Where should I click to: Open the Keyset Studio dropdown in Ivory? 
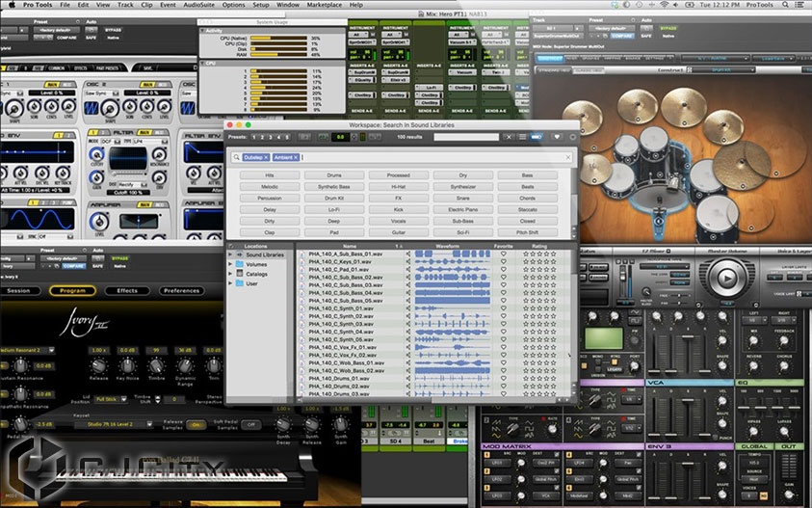(110, 424)
